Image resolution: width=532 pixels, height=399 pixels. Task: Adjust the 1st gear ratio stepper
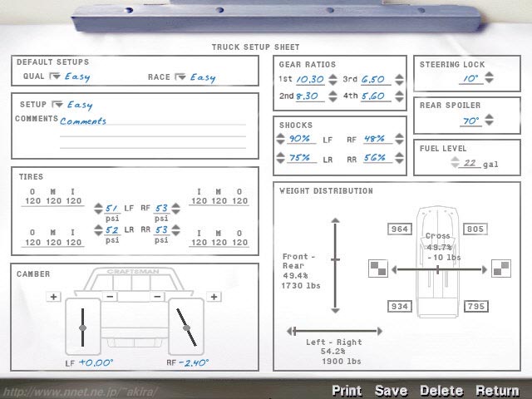click(332, 80)
